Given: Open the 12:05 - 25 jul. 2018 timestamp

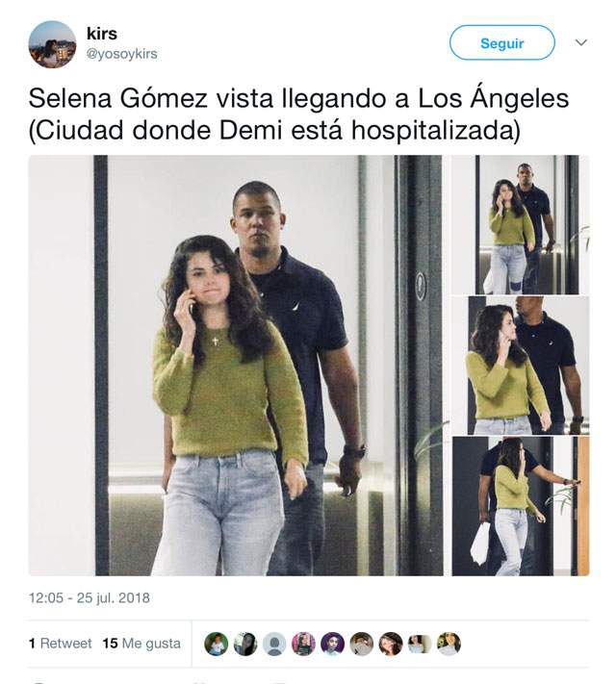Looking at the screenshot, I should pyautogui.click(x=90, y=597).
